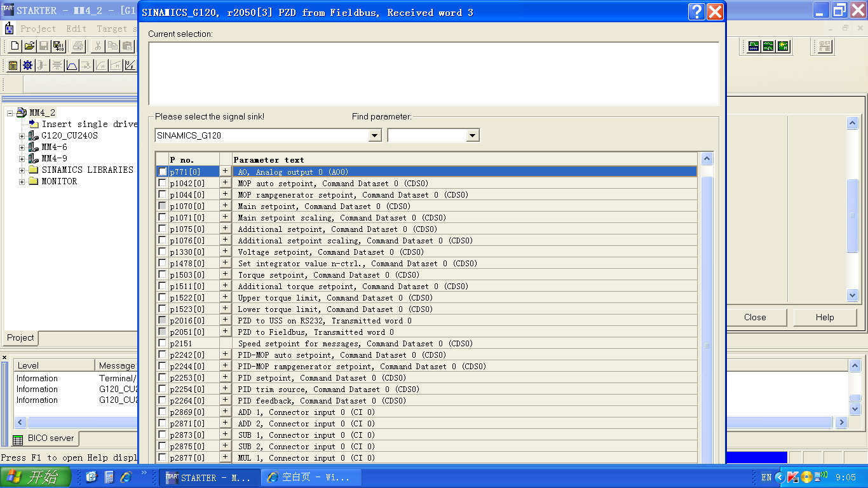Tick the checkbox for p1503[0]
Screen dimensions: 868x488
click(x=163, y=274)
